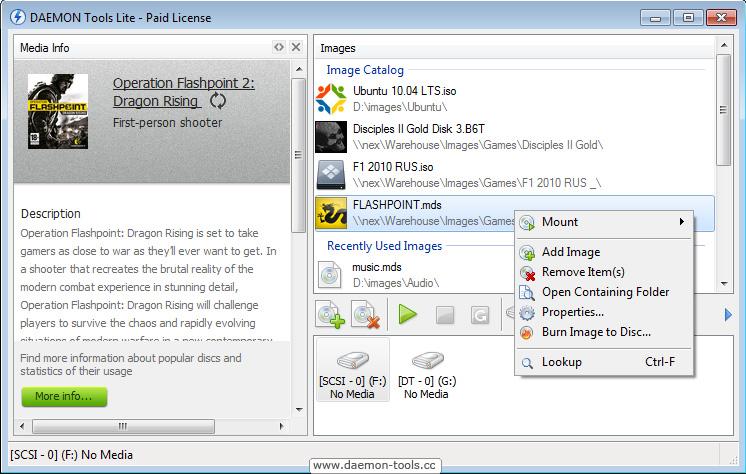Viewport: 746px width, 474px height.
Task: Choose Burn Image to Disc... menu entry
Action: point(604,332)
